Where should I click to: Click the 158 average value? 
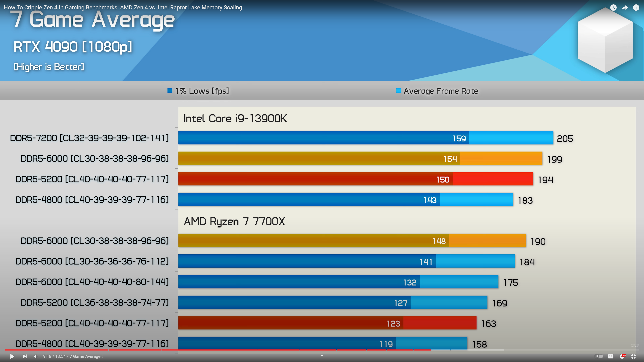[x=479, y=345]
